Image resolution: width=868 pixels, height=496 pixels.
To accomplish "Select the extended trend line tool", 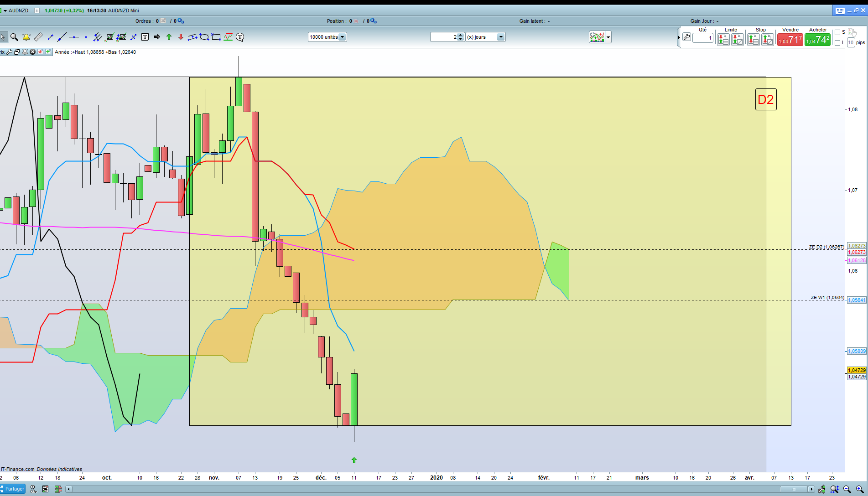I will pos(62,37).
